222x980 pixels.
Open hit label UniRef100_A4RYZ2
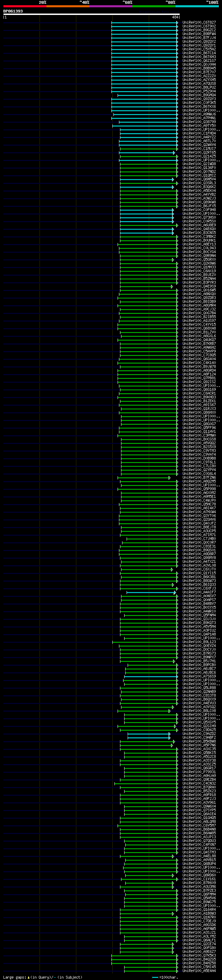coord(199,137)
